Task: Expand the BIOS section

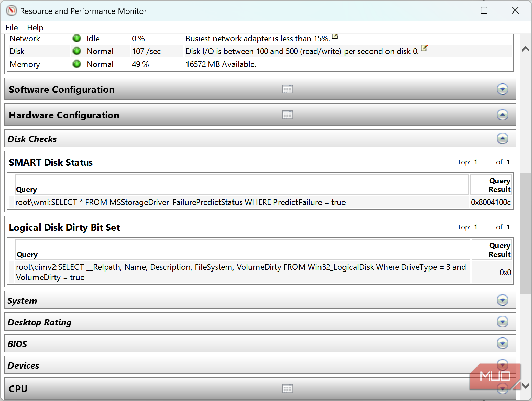Action: (503, 343)
